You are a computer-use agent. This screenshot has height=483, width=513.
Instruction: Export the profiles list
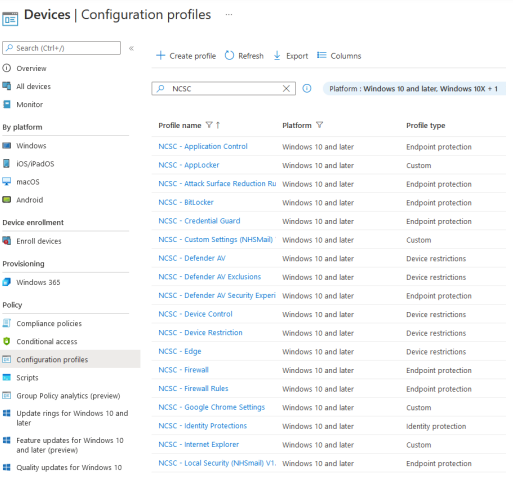[290, 56]
